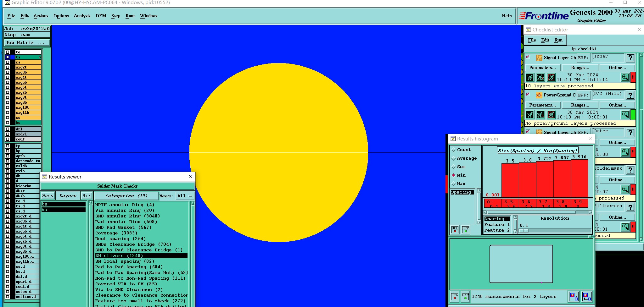Toggle checkbox of layer 'sig2t'
The height and width of the screenshot is (307, 644).
[8, 67]
